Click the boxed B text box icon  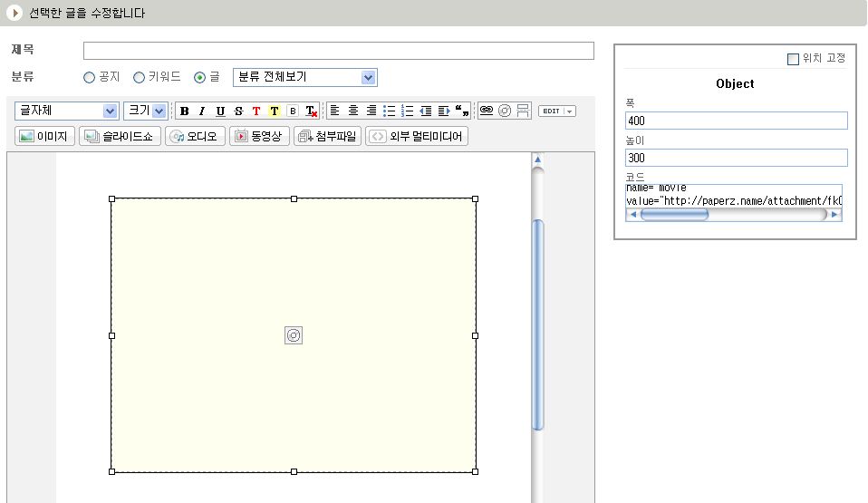pyautogui.click(x=293, y=111)
